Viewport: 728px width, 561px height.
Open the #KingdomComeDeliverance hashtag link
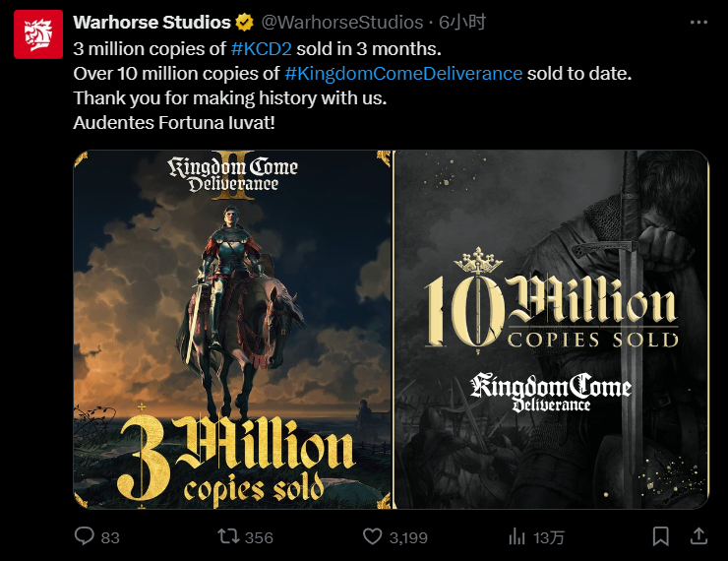[x=403, y=74]
